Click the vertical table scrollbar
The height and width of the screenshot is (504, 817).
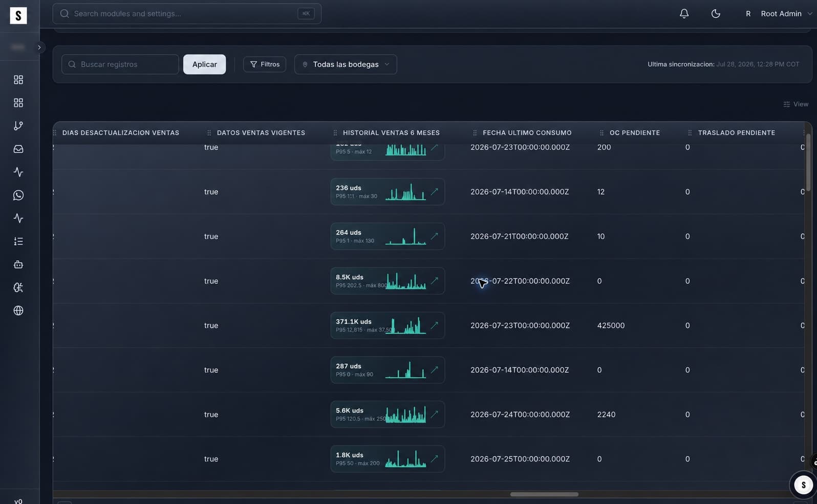[x=808, y=162]
